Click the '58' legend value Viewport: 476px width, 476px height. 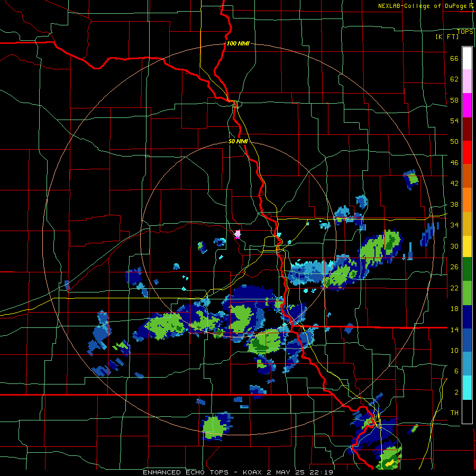click(454, 100)
